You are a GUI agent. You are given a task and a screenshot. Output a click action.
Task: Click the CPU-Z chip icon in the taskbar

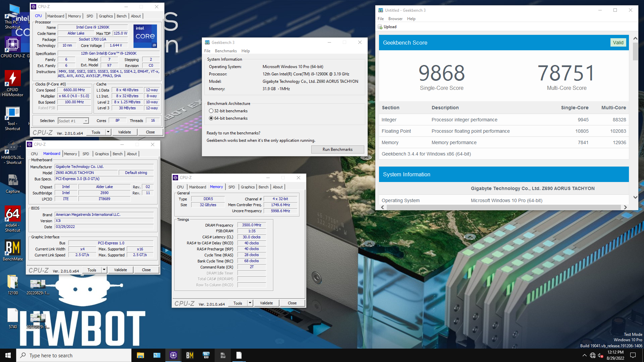coord(173,355)
